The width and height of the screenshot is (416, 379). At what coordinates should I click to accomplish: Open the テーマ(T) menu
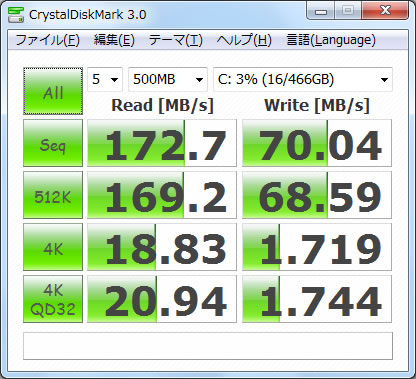[176, 40]
